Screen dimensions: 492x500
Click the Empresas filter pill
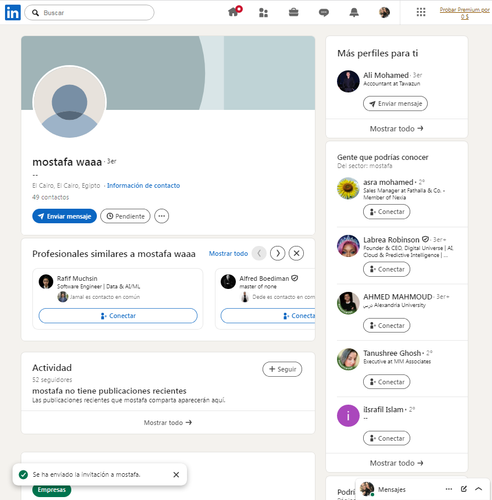pyautogui.click(x=52, y=490)
